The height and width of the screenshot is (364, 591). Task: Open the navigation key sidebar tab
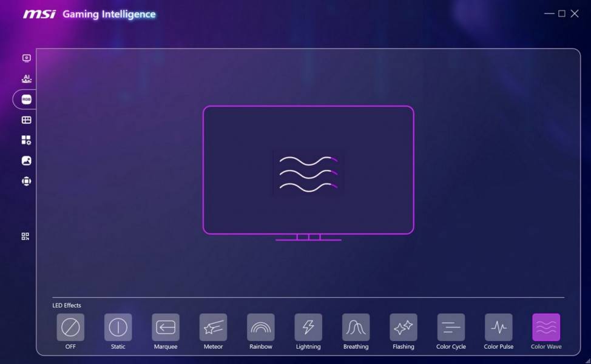26,181
